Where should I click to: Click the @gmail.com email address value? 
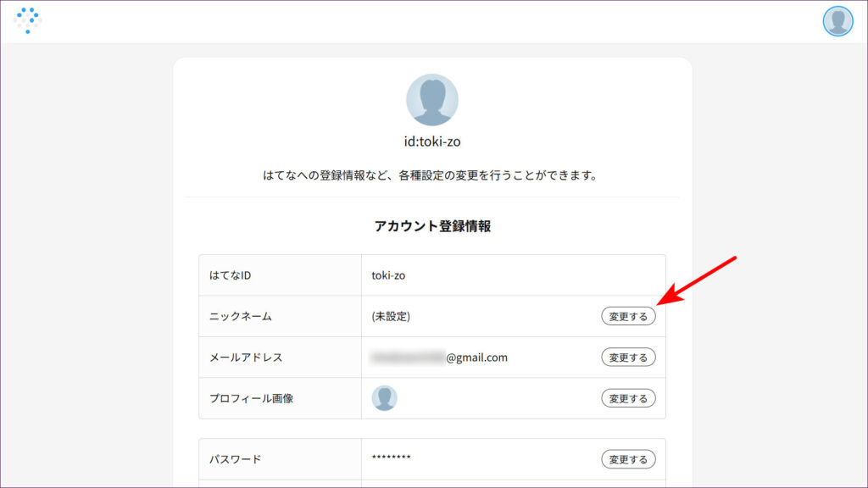click(x=439, y=358)
